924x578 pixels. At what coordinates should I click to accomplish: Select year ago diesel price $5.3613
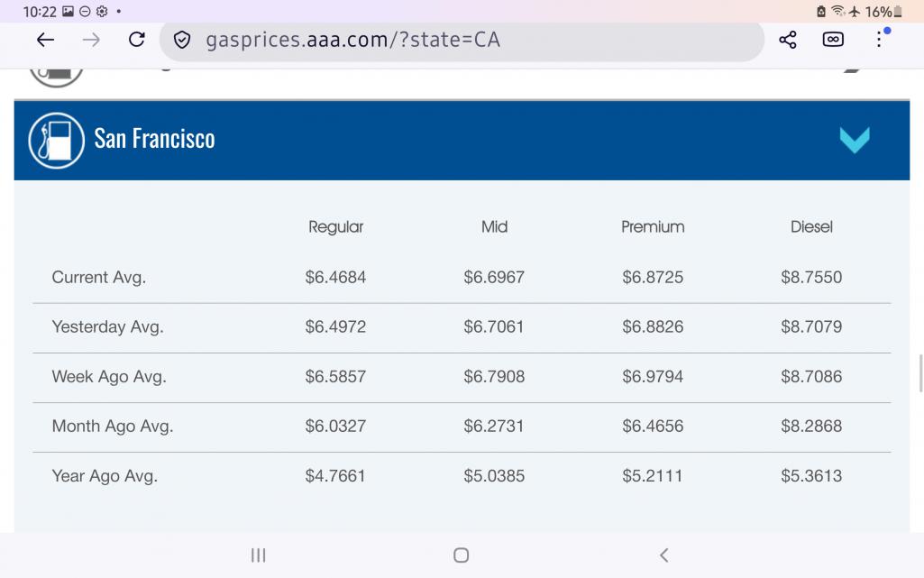click(x=811, y=475)
